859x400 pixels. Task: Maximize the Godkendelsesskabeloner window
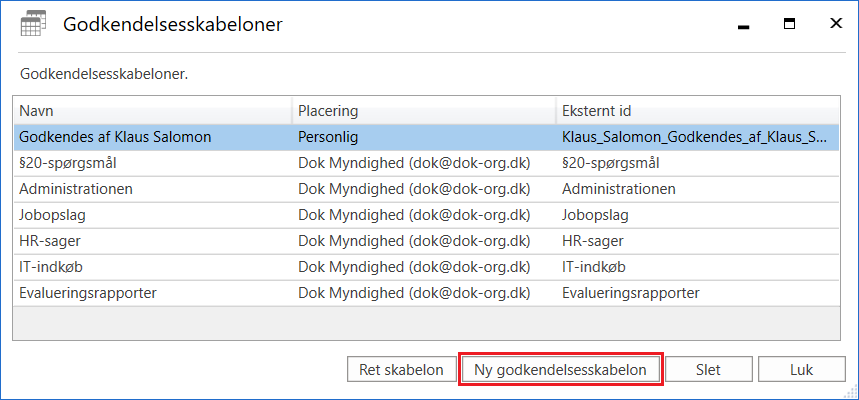click(x=789, y=25)
